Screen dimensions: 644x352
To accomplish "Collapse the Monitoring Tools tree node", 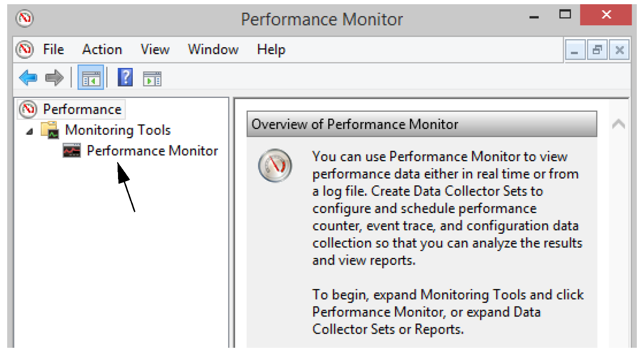I will [29, 132].
